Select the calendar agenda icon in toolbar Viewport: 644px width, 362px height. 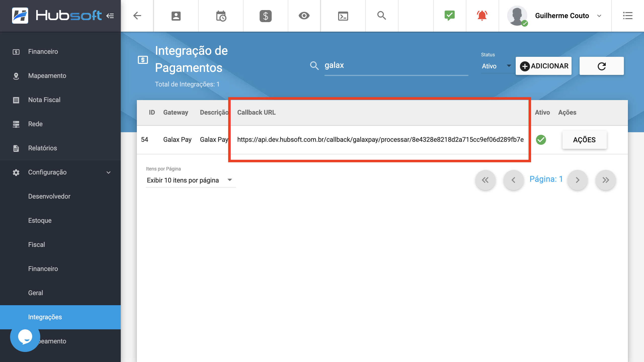(221, 16)
